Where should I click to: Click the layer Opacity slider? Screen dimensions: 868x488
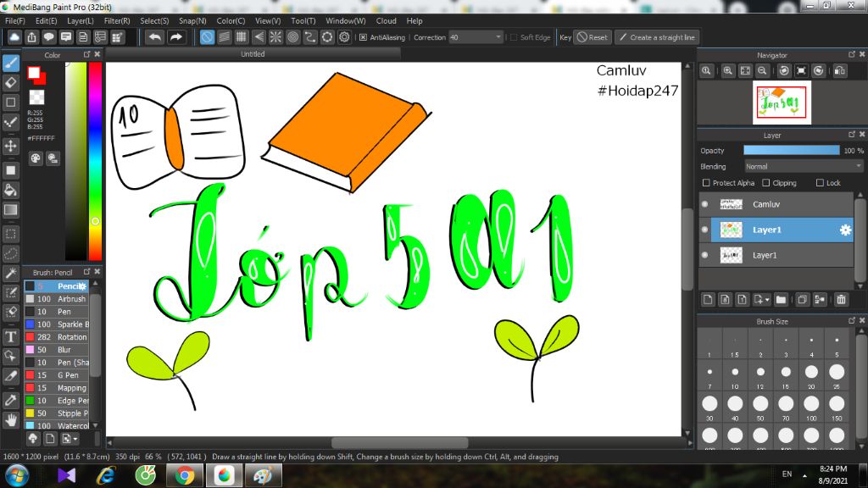[x=792, y=151]
